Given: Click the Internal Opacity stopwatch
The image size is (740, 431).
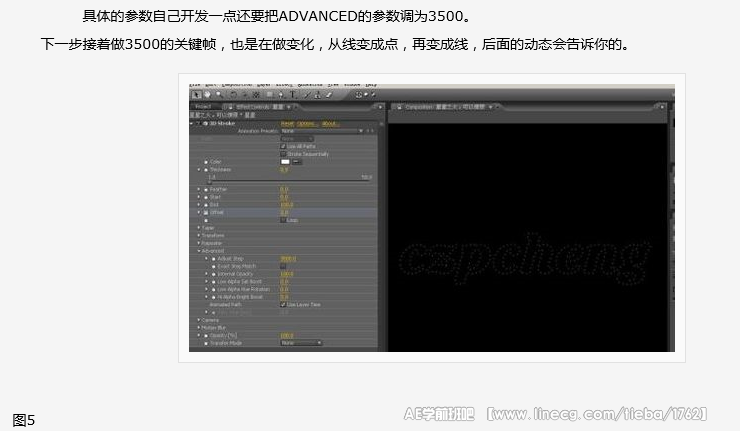Looking at the screenshot, I should tap(213, 274).
